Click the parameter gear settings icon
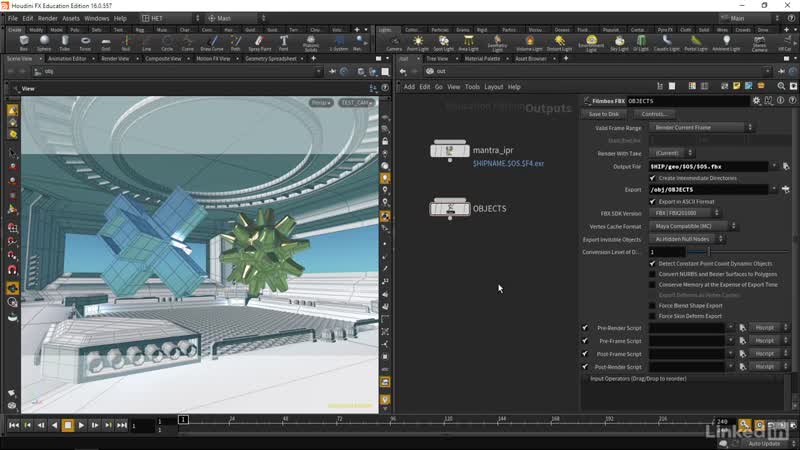This screenshot has width=800, height=450. tap(756, 101)
